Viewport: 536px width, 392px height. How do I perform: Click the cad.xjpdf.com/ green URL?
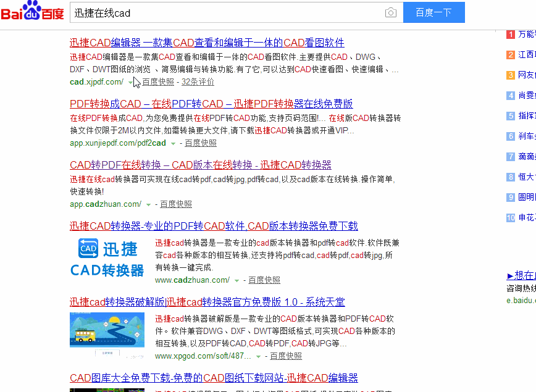click(x=97, y=82)
